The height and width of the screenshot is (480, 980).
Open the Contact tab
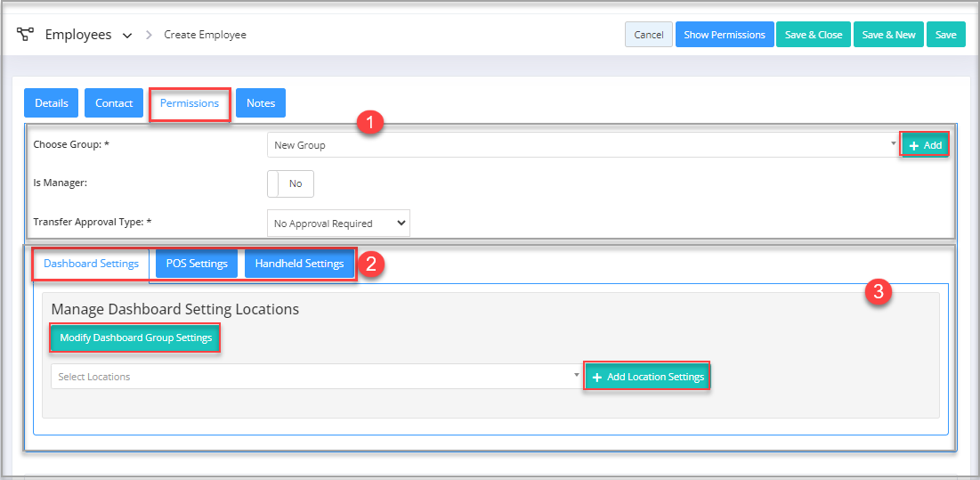[x=114, y=103]
